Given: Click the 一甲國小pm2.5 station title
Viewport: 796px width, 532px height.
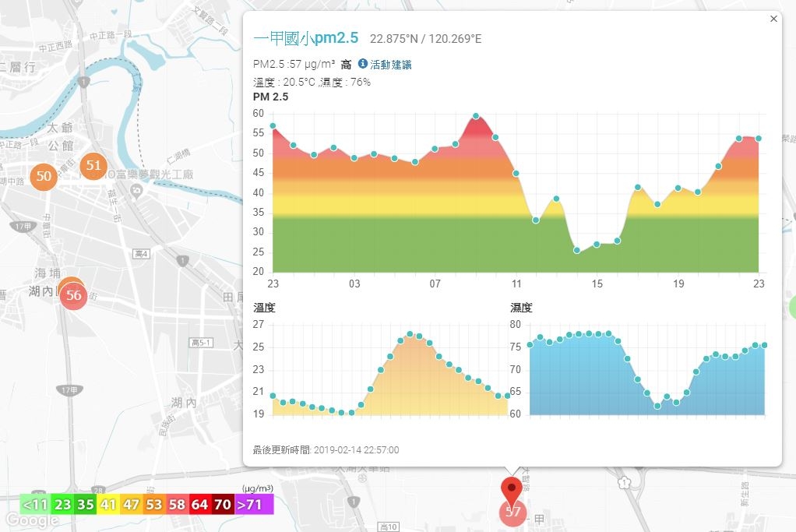Looking at the screenshot, I should coord(305,38).
